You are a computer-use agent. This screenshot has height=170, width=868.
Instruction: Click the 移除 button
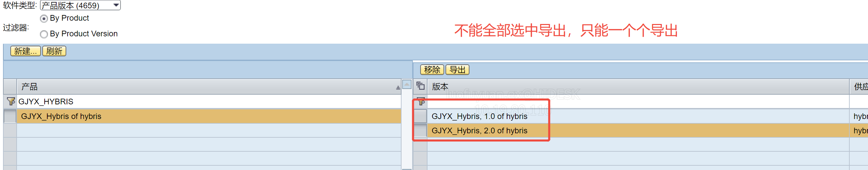pos(432,69)
